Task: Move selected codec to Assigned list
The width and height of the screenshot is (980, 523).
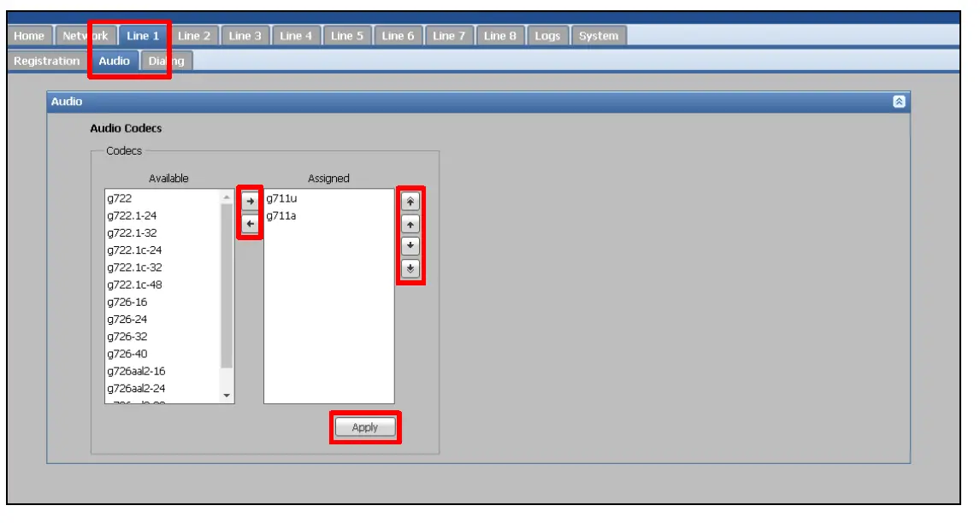Action: pos(250,201)
